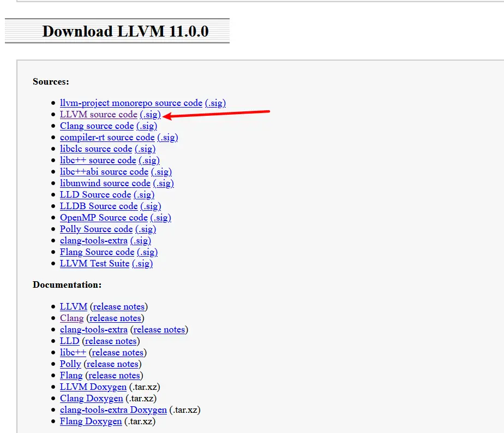Image resolution: width=504 pixels, height=433 pixels.
Task: Open the .sig link beside libunwind source code
Action: coord(163,183)
